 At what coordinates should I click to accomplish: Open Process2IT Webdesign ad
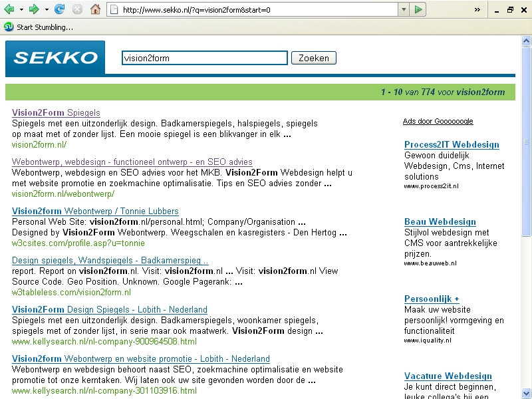pos(452,144)
